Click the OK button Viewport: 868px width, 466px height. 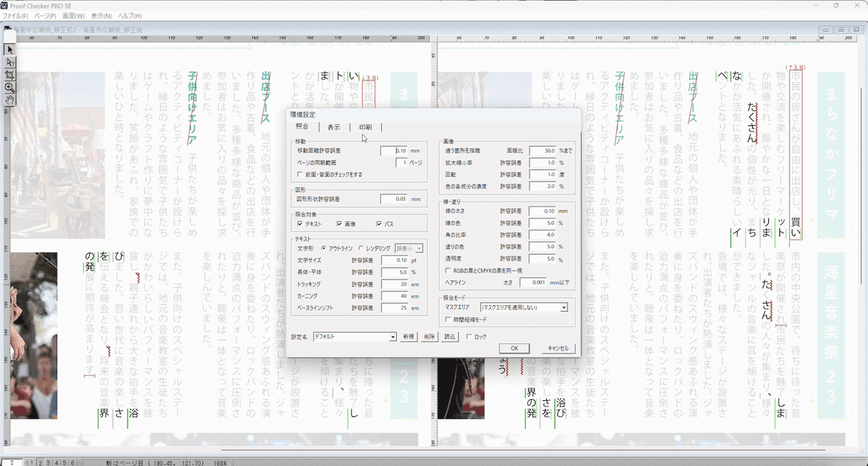pos(514,348)
